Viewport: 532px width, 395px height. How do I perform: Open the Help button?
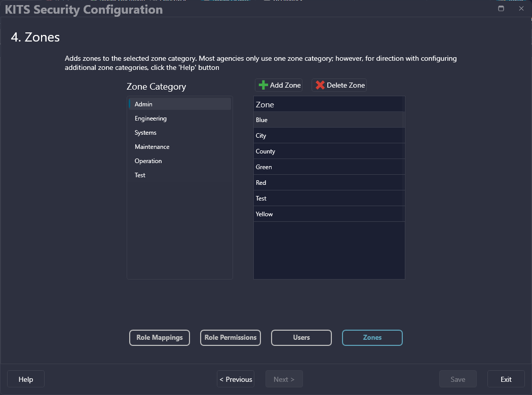[26, 379]
